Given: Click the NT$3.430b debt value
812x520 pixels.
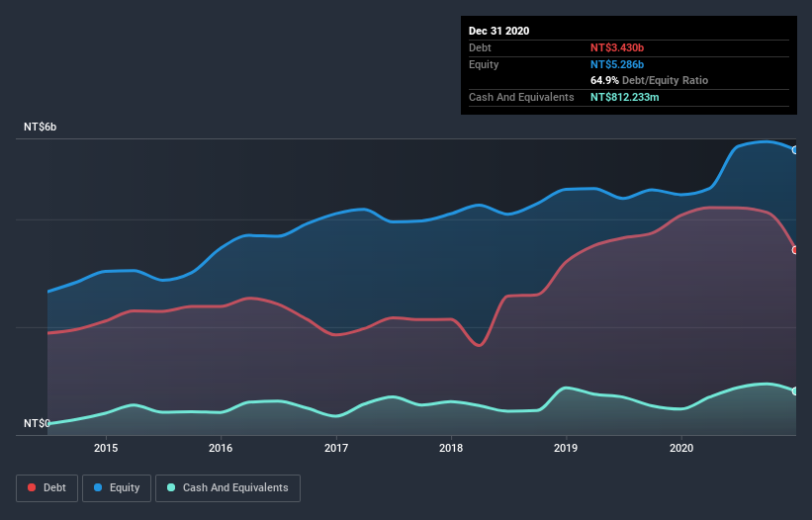Looking at the screenshot, I should point(617,47).
